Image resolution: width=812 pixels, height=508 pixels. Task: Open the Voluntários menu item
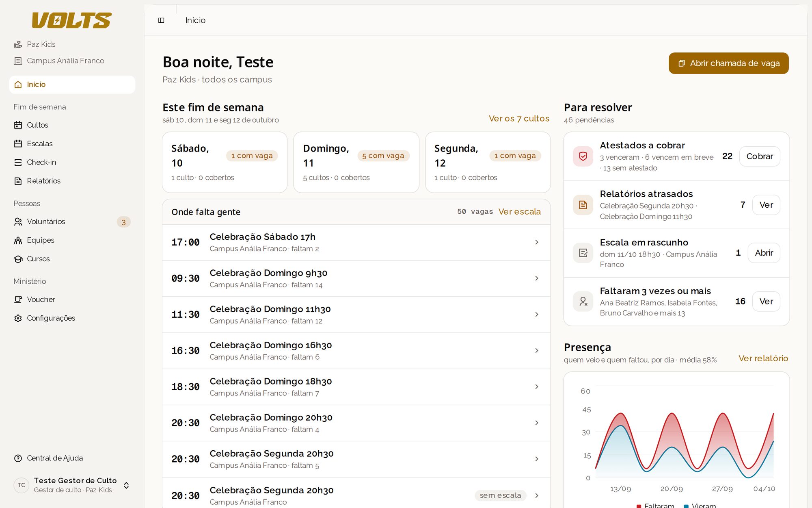tap(72, 221)
